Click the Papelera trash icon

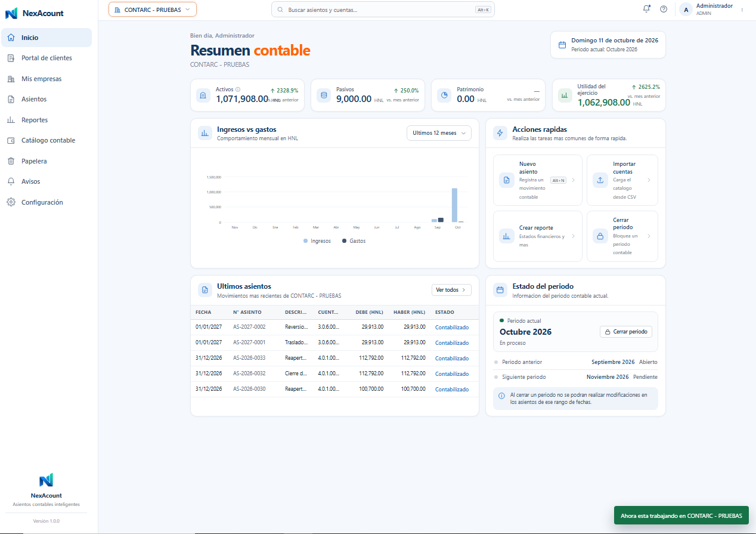[11, 161]
